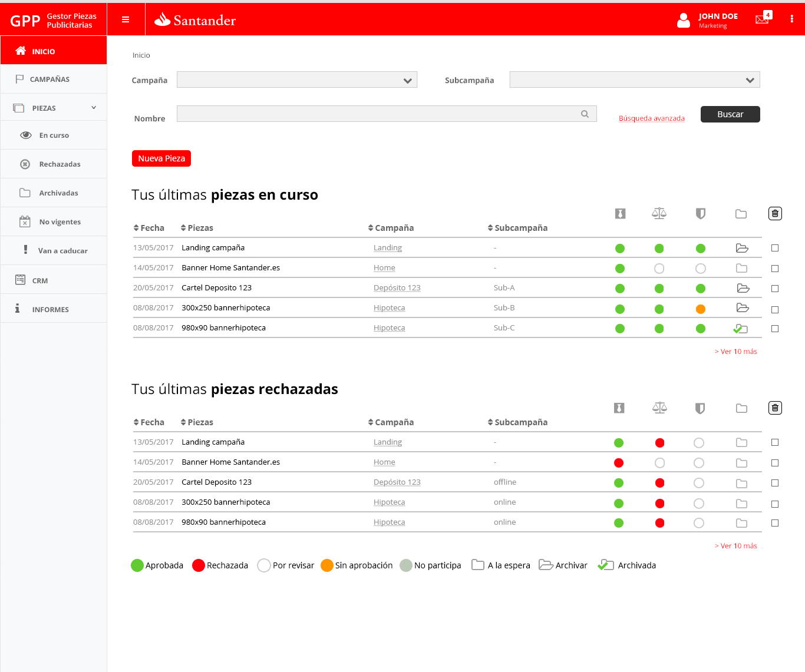Open the mail inbox envelope icon
This screenshot has height=672, width=805.
point(762,19)
